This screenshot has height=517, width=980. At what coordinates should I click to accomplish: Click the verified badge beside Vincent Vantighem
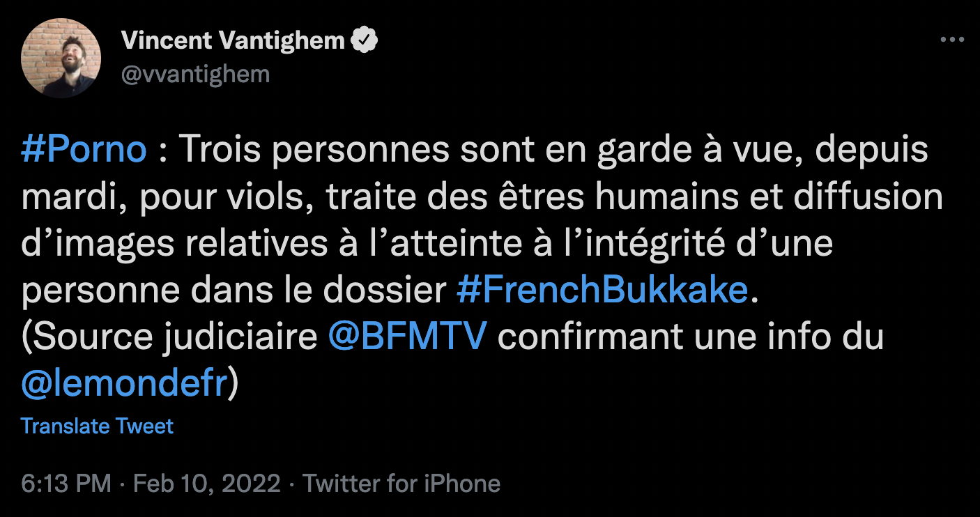[364, 41]
